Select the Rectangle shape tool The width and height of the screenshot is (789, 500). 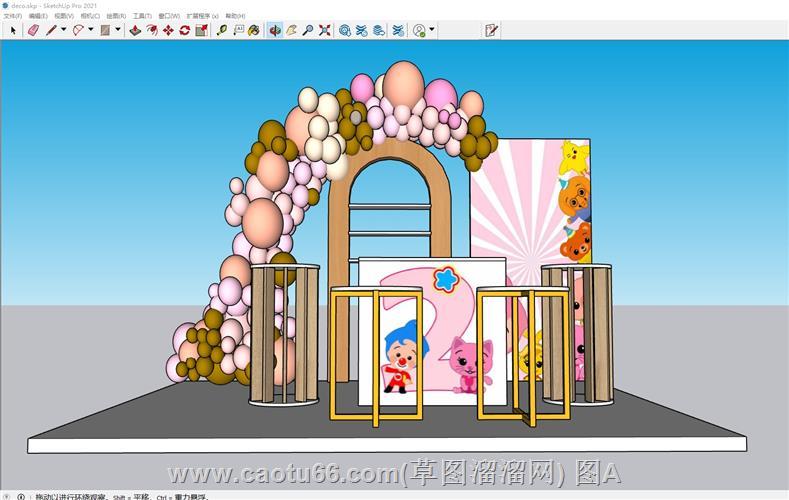point(105,31)
